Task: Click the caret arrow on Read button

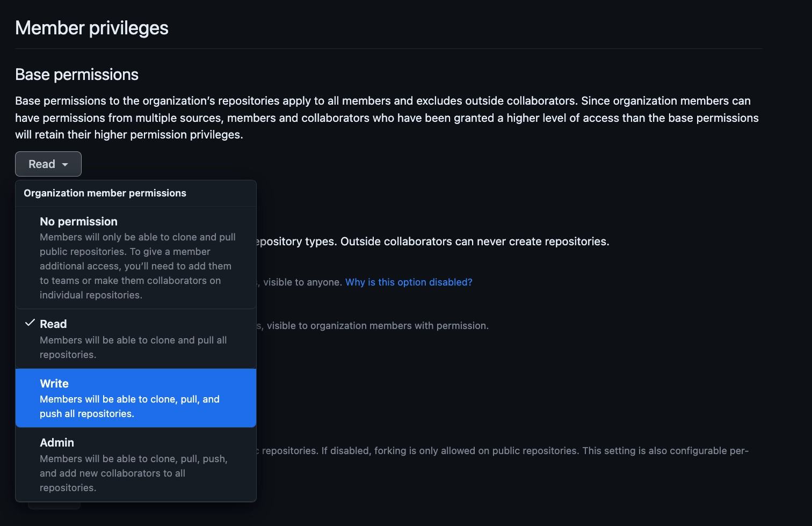Action: click(x=65, y=165)
